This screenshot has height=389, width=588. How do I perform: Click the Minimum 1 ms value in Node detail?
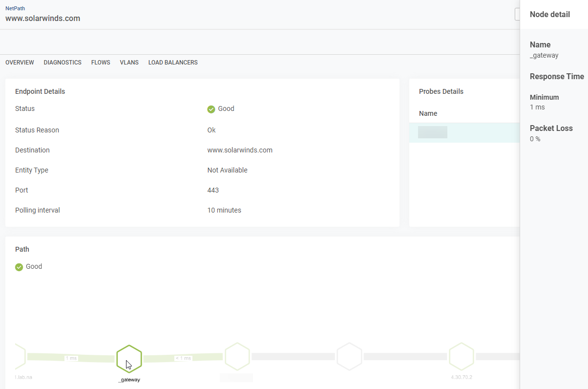click(x=537, y=107)
